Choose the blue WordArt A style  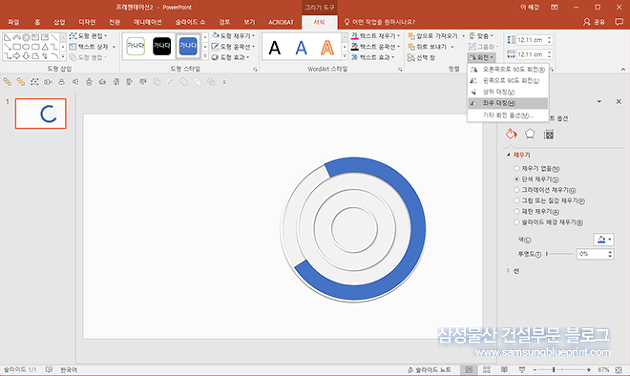[x=301, y=48]
